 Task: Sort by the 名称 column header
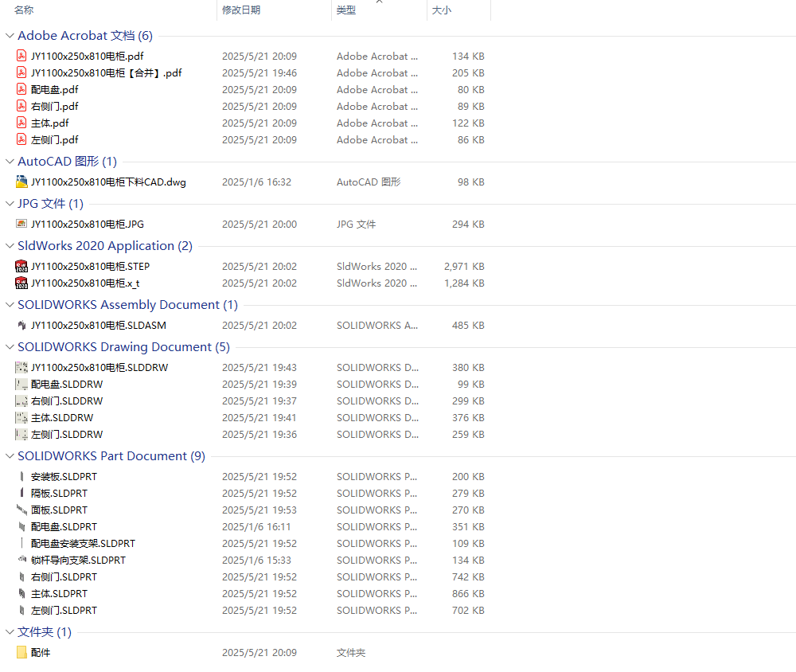coord(24,10)
